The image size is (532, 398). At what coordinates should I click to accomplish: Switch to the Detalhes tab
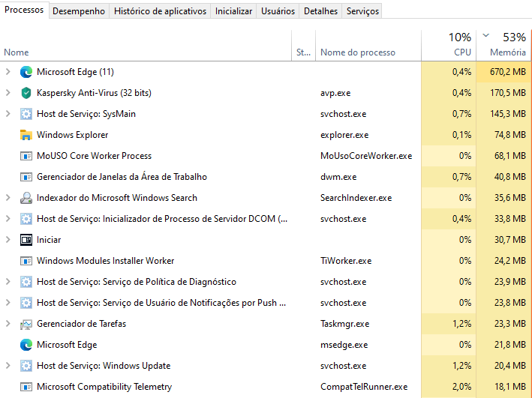click(320, 11)
